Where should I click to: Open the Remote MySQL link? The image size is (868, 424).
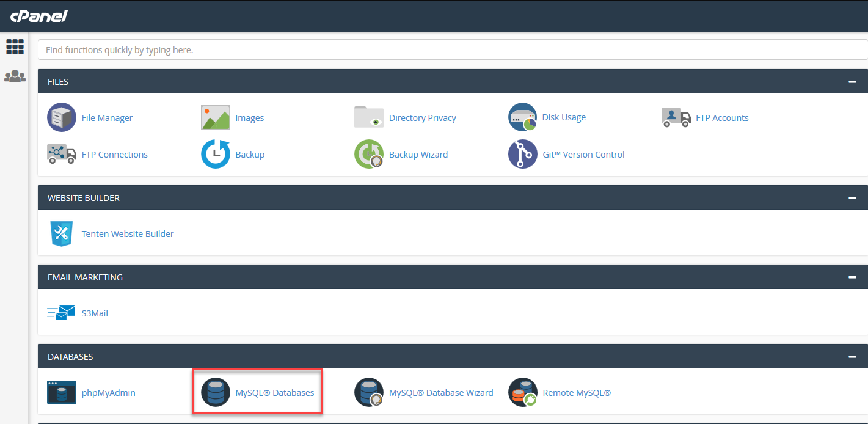pos(577,393)
